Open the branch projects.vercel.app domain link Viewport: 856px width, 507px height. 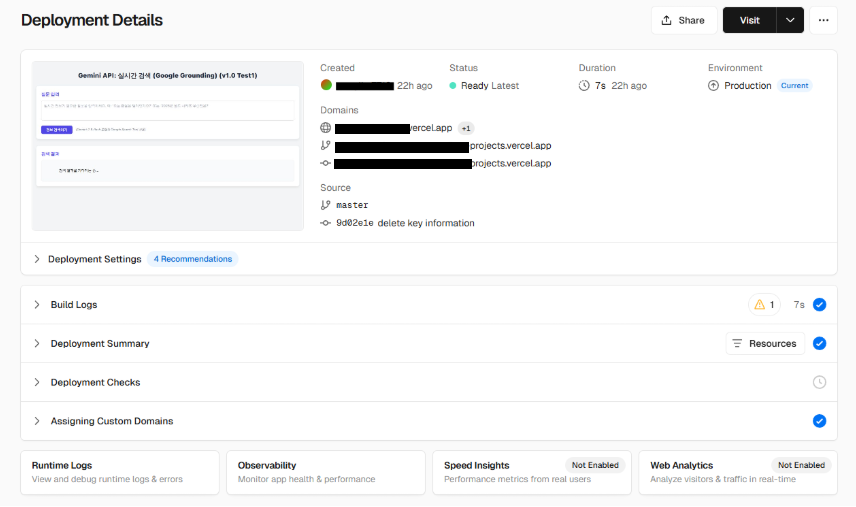point(443,146)
